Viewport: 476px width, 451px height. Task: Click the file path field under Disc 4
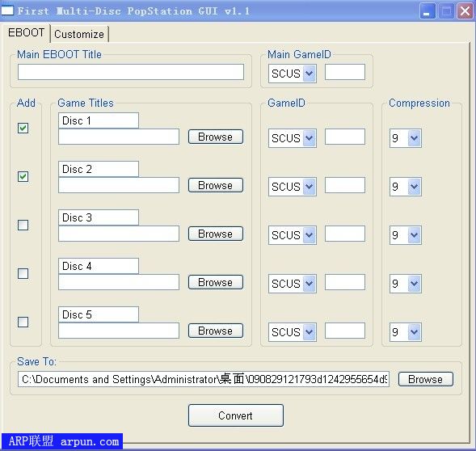[119, 282]
